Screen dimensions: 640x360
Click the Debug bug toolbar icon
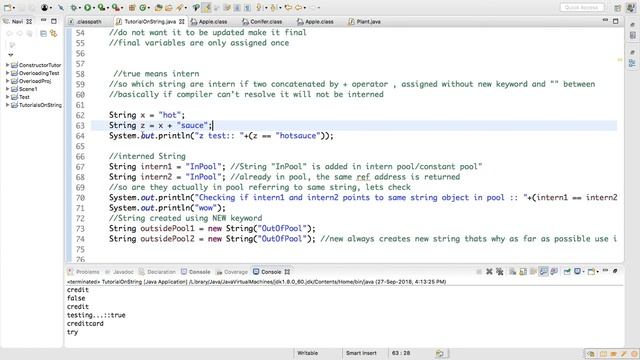74,7
